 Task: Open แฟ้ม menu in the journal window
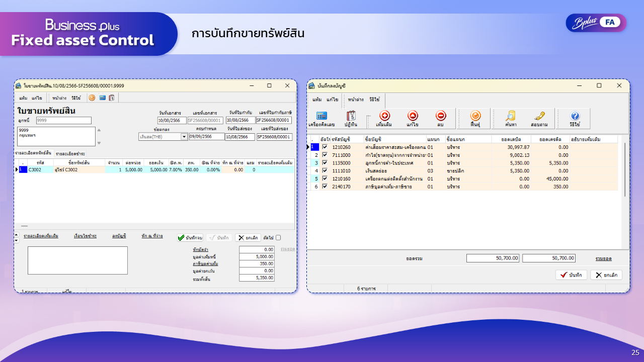[317, 100]
